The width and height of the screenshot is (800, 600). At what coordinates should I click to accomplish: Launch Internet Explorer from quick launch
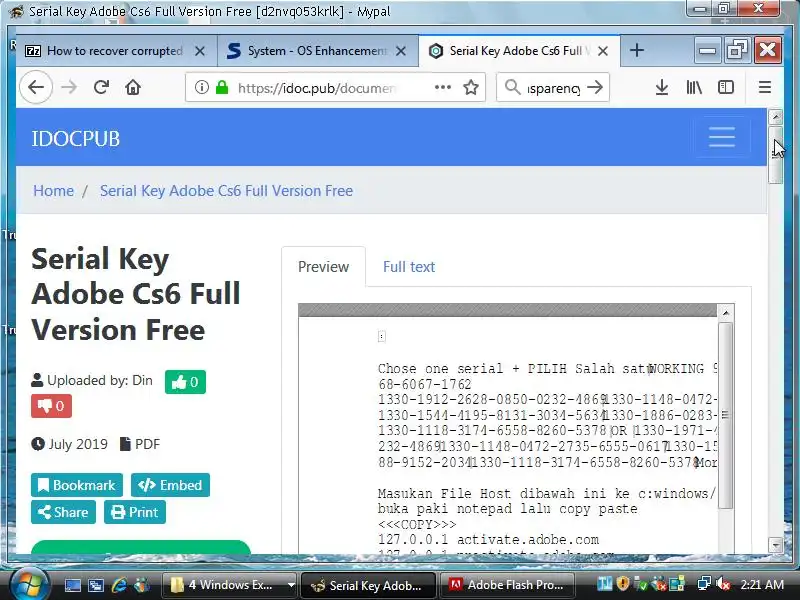point(119,585)
